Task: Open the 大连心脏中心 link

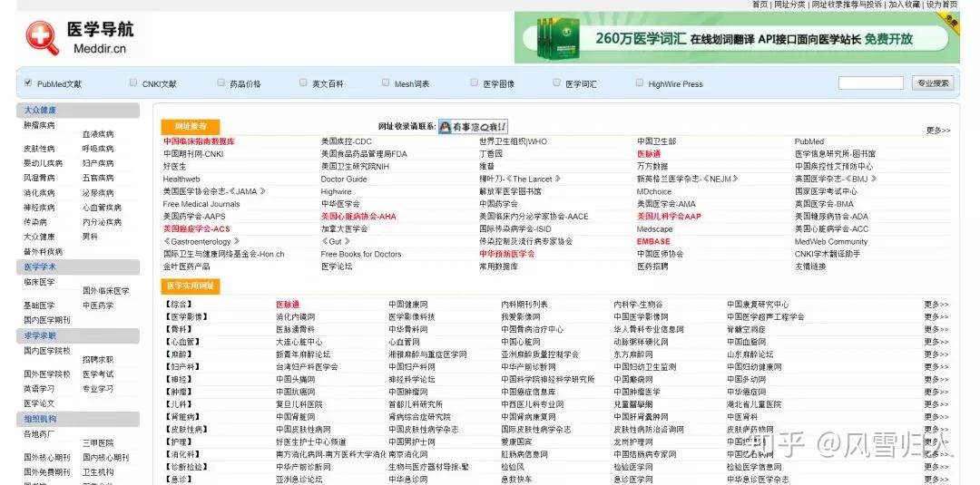Action: 299,342
